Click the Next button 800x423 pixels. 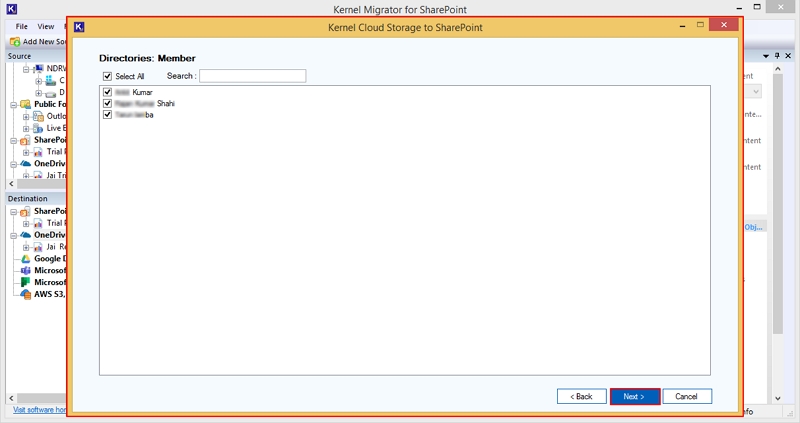click(x=635, y=396)
